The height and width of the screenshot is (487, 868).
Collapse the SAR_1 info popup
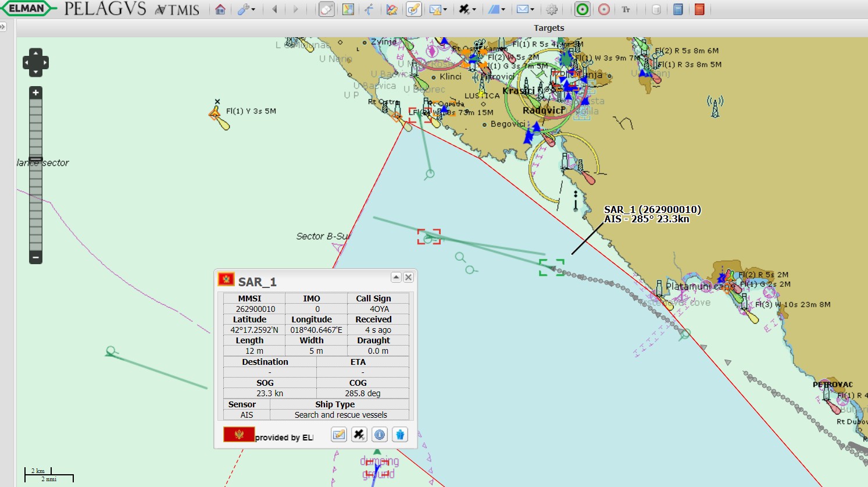tap(396, 277)
